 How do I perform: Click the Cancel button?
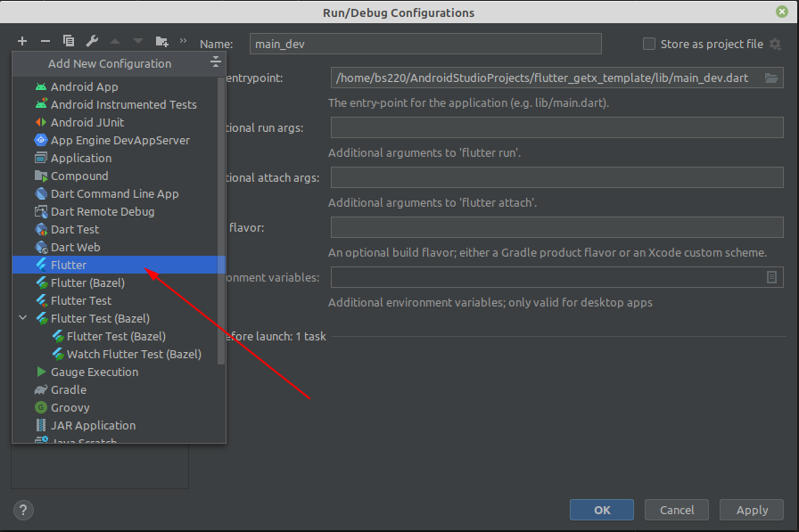click(x=677, y=510)
